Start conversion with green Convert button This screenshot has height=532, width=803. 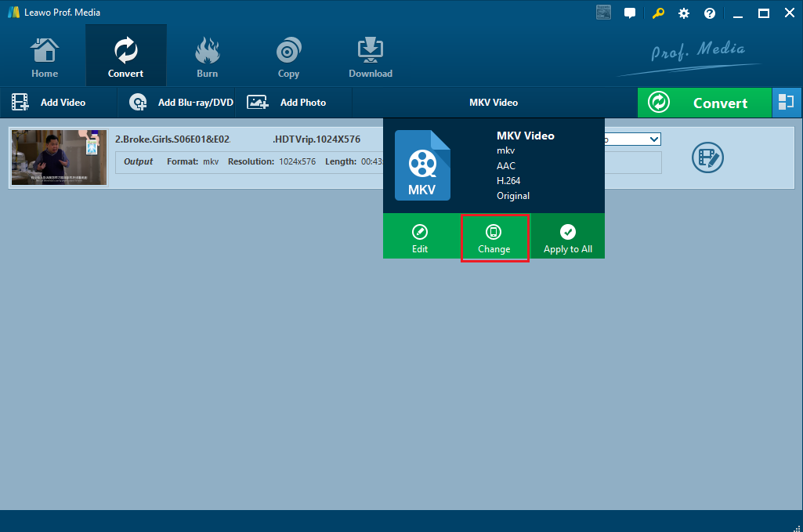[704, 103]
